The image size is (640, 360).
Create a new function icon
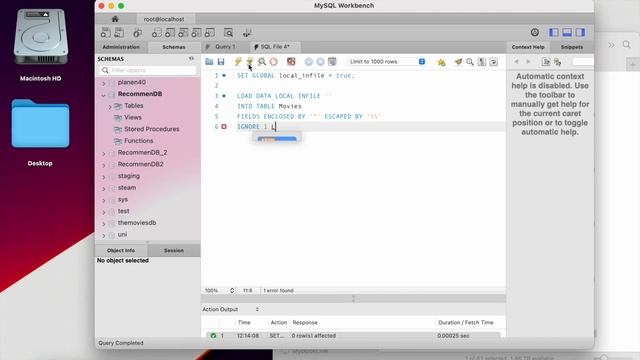click(210, 33)
